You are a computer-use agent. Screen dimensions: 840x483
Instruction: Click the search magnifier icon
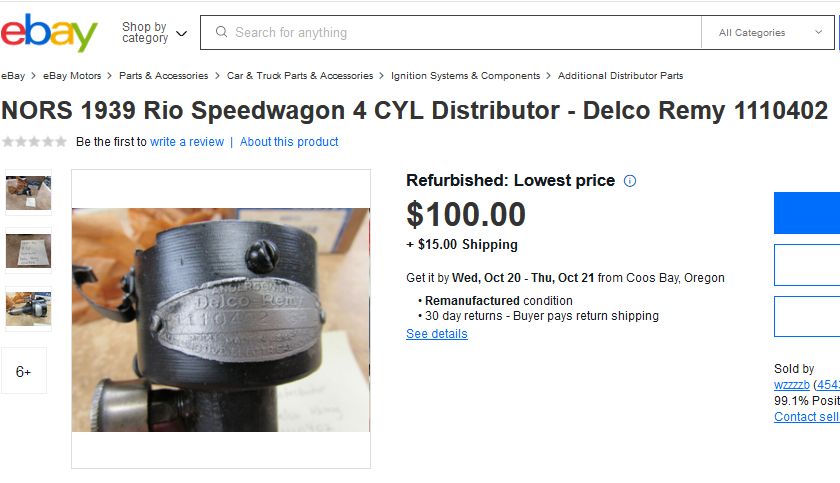(x=221, y=32)
